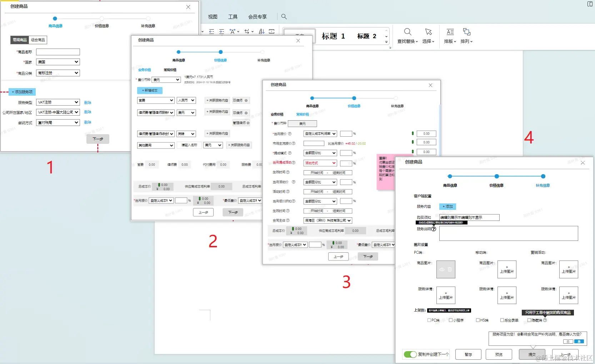The width and height of the screenshot is (595, 364).
Task: Click the 提交 button
Action: click(x=532, y=354)
